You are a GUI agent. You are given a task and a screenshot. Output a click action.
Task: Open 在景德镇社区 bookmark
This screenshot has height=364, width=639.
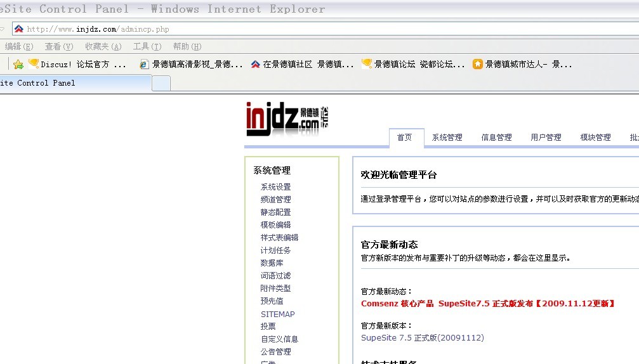pyautogui.click(x=303, y=64)
